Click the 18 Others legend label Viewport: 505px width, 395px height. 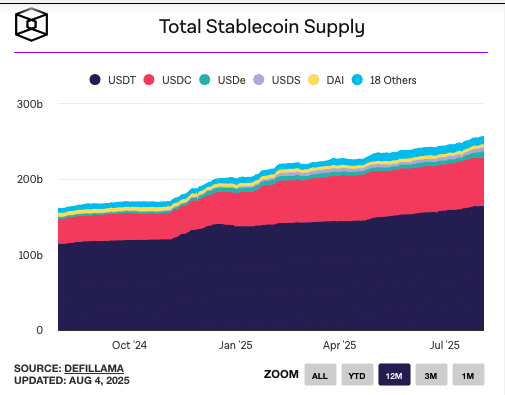click(393, 80)
